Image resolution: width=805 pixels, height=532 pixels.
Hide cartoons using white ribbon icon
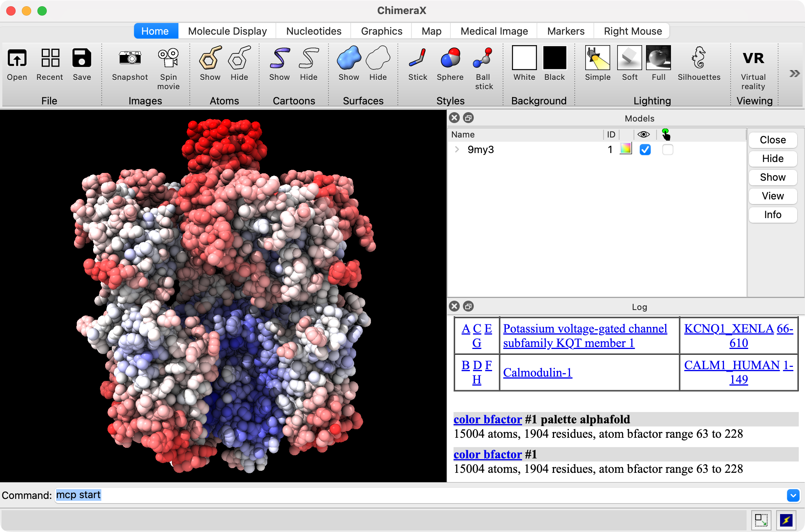click(x=308, y=58)
